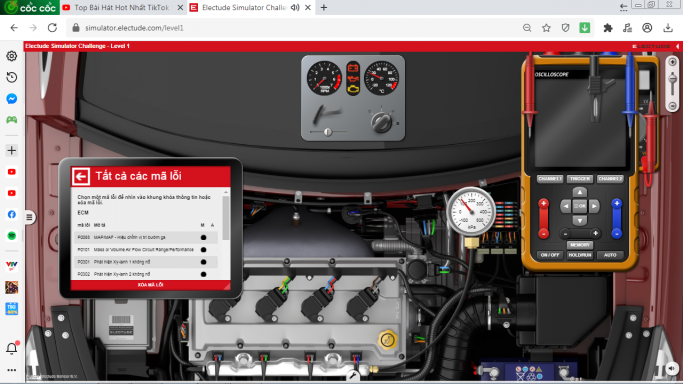Open the browser extensions puzzle icon
683x384 pixels.
click(608, 28)
